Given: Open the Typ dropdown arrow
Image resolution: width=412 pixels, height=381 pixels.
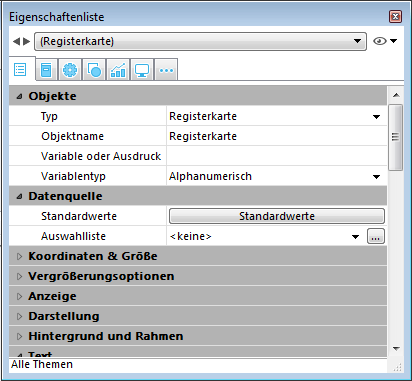Looking at the screenshot, I should [376, 117].
